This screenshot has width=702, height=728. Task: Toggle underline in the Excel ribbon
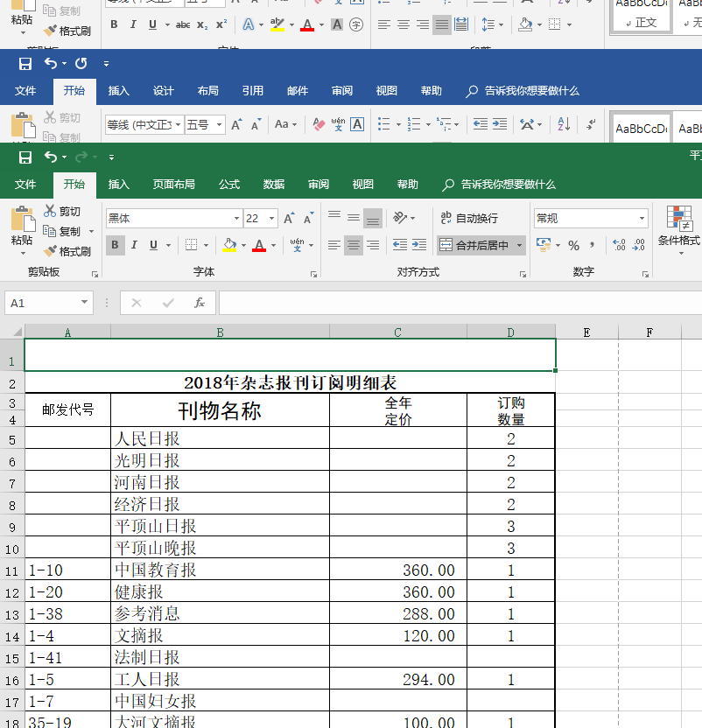click(153, 245)
